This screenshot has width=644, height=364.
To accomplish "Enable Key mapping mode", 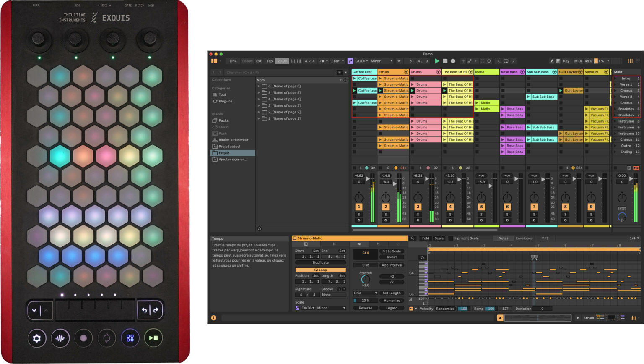I will coord(566,61).
